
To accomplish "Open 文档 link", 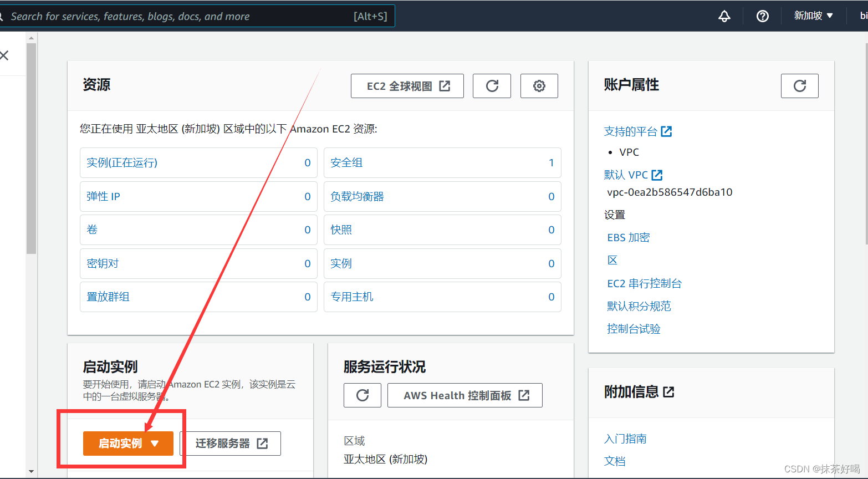I will tap(615, 461).
